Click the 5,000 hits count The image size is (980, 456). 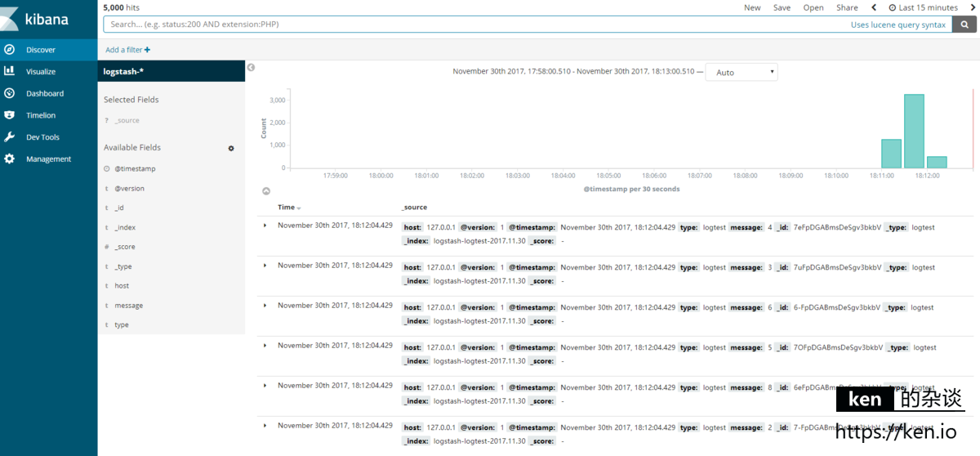click(121, 7)
